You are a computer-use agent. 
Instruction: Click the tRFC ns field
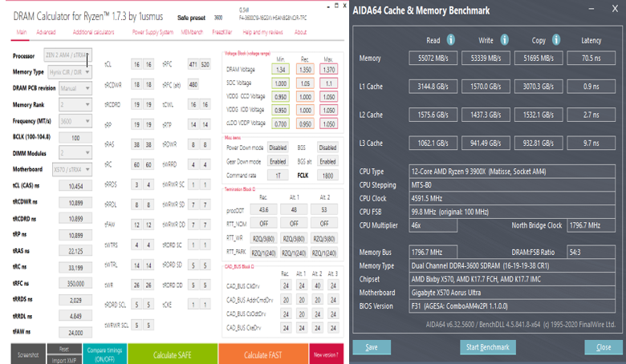tap(75, 284)
